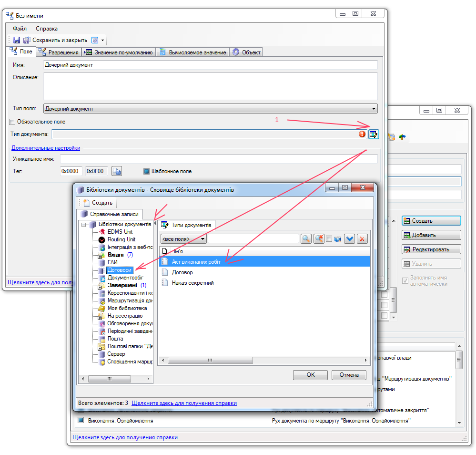
Task: Open the <все поля> filter dropdown
Action: [183, 239]
